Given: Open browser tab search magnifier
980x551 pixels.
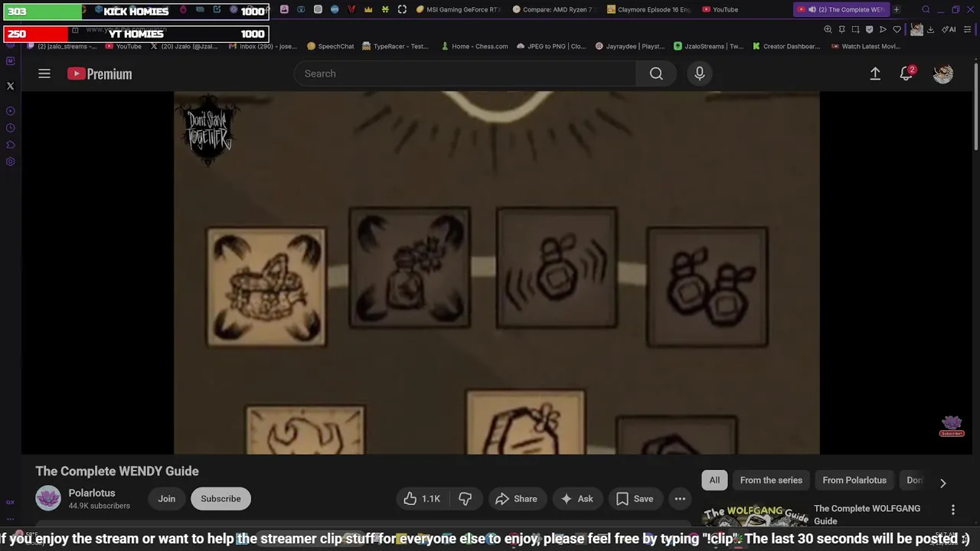Looking at the screenshot, I should pos(926,10).
